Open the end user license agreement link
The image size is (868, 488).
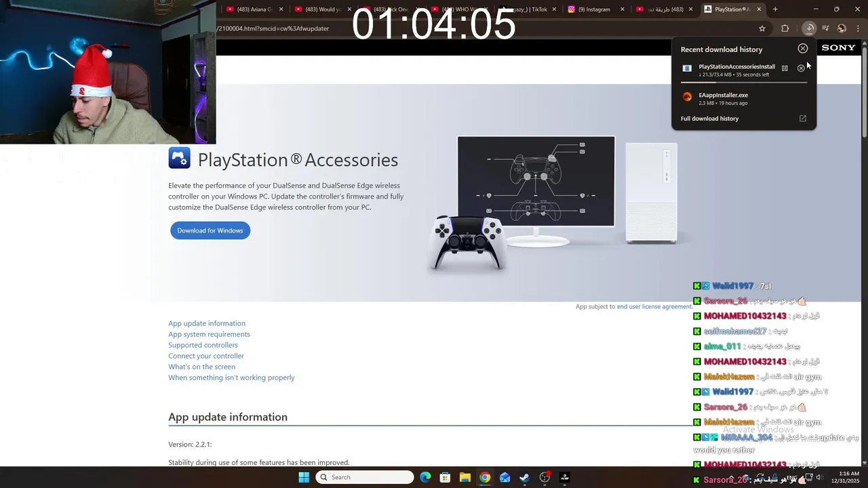(x=654, y=306)
